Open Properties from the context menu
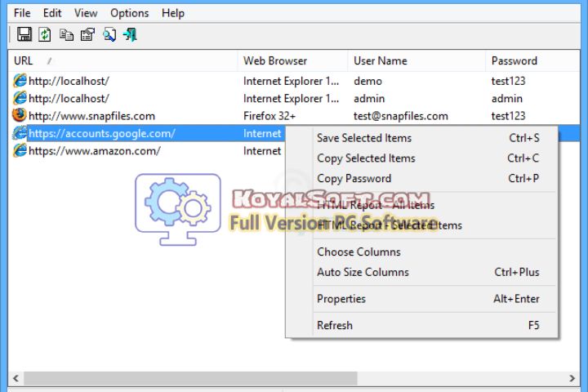The image size is (588, 392). point(422,299)
